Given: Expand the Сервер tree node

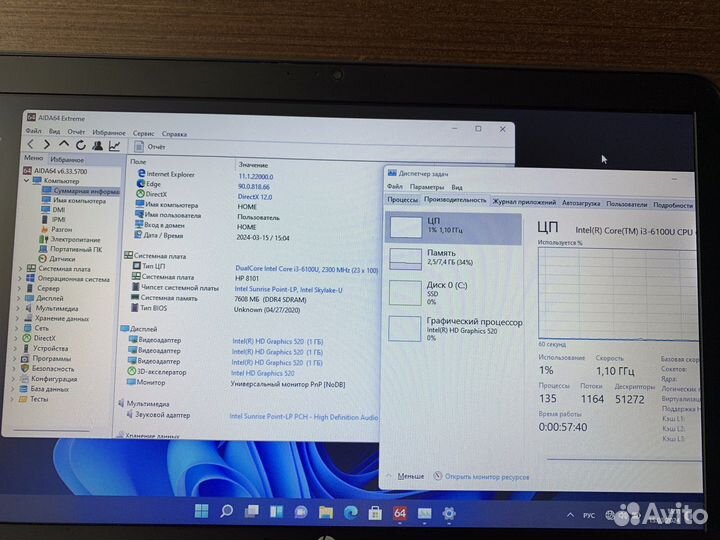Looking at the screenshot, I should tap(19, 288).
